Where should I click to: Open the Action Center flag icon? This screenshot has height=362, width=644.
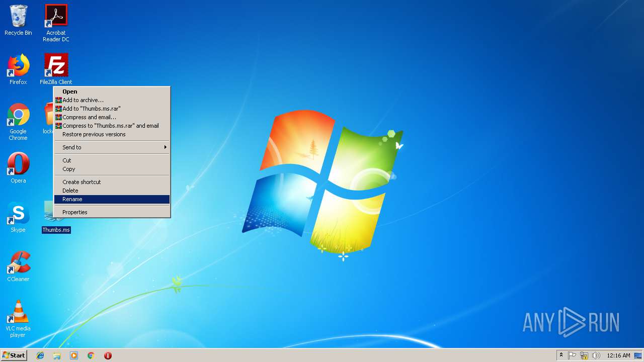pos(572,355)
